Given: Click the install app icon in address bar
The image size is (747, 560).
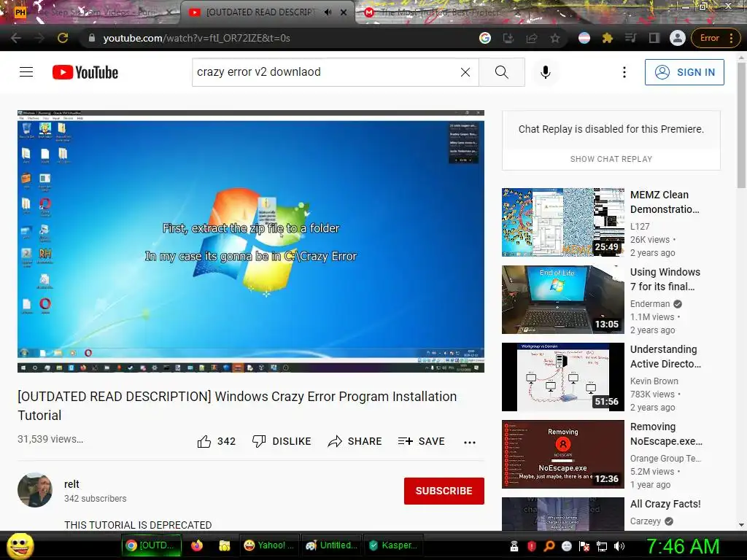Looking at the screenshot, I should (x=508, y=38).
